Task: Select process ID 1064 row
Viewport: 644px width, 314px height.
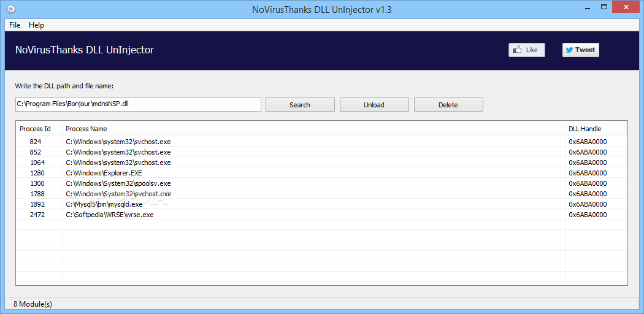Action: (321, 163)
